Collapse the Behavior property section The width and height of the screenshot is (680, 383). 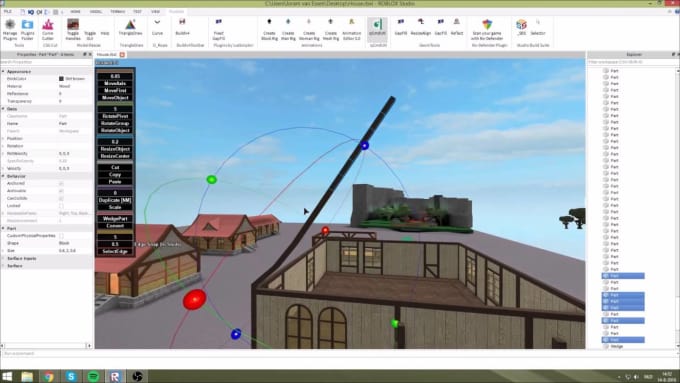coord(3,176)
